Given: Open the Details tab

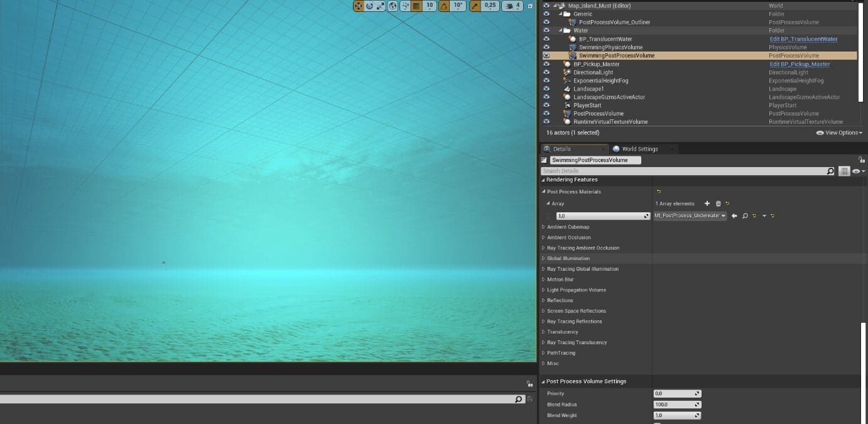Looking at the screenshot, I should pos(561,149).
